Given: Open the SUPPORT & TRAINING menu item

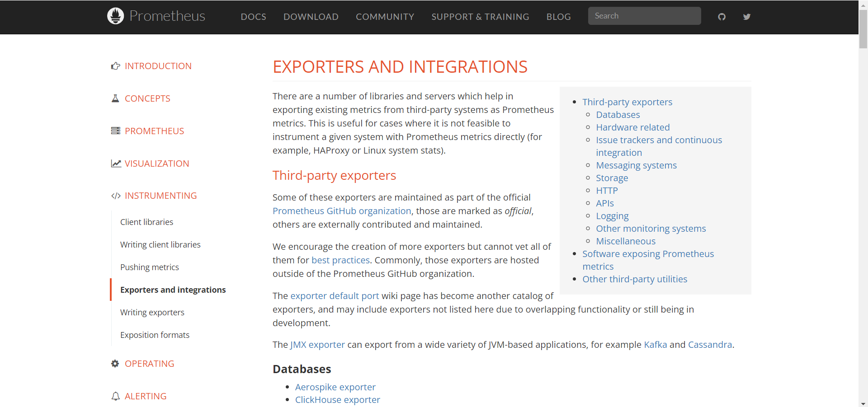Looking at the screenshot, I should 480,17.
